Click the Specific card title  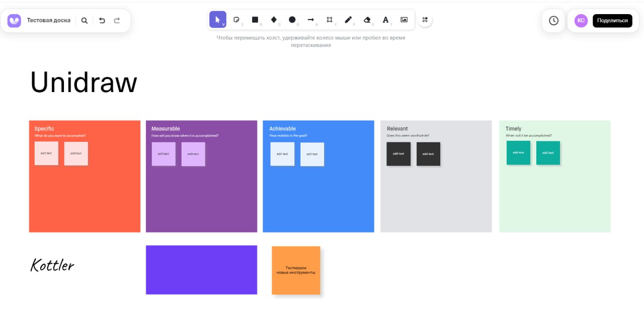coord(44,129)
